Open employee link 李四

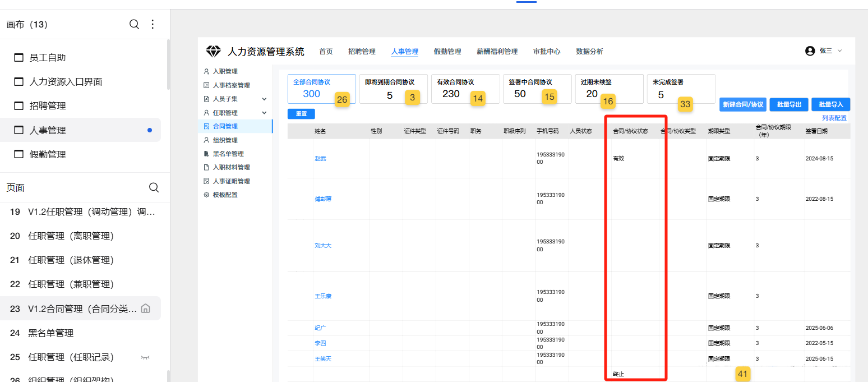pos(320,343)
